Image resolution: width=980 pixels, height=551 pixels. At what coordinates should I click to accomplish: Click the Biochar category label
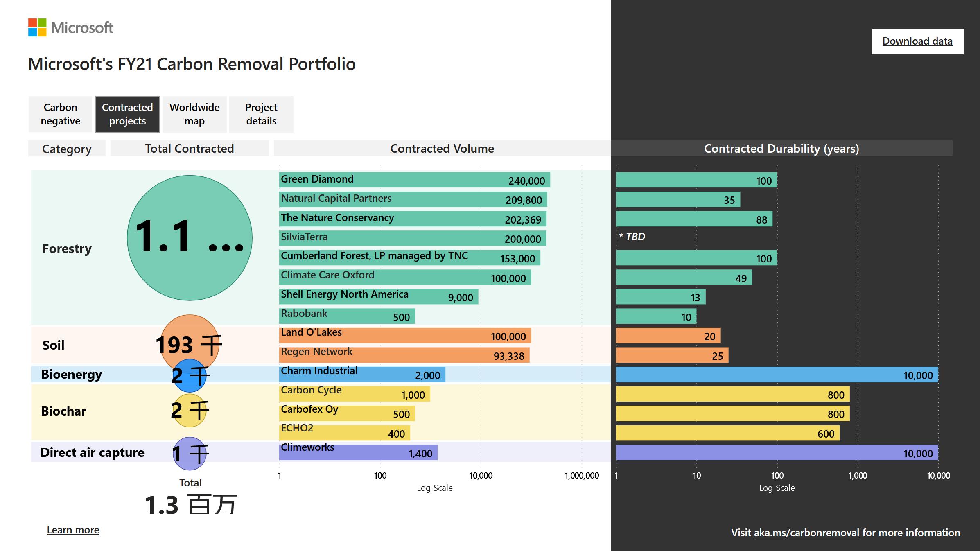click(x=64, y=411)
